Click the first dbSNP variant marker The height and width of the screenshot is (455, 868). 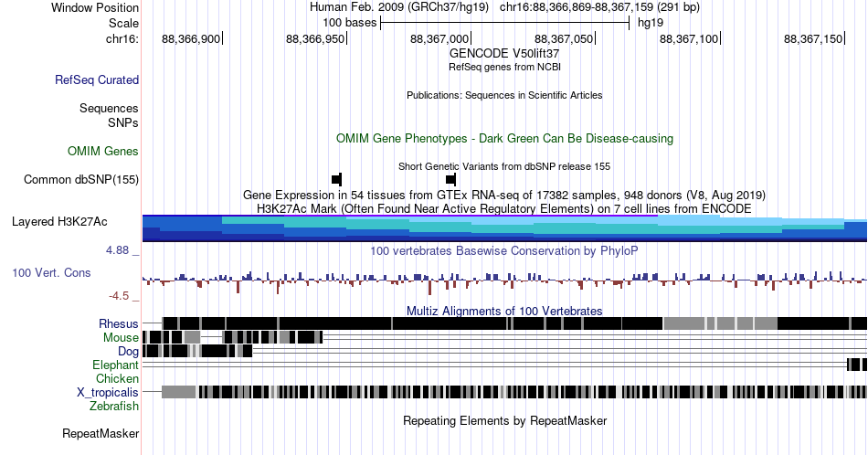tap(336, 179)
